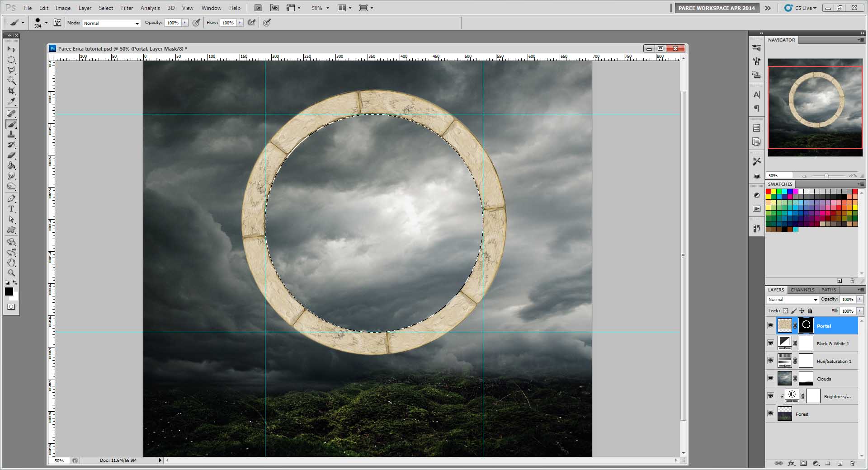
Task: Open the layer style fx menu
Action: [791, 463]
